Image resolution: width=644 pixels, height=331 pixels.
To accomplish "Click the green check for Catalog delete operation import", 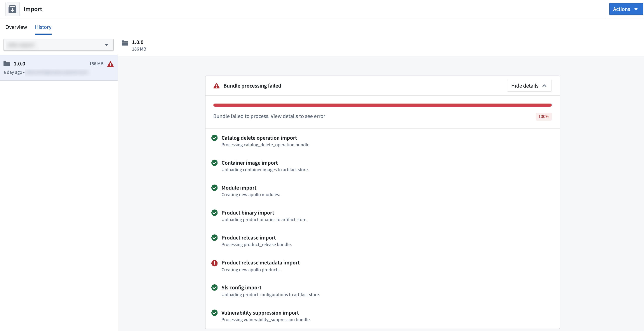I will tap(214, 138).
